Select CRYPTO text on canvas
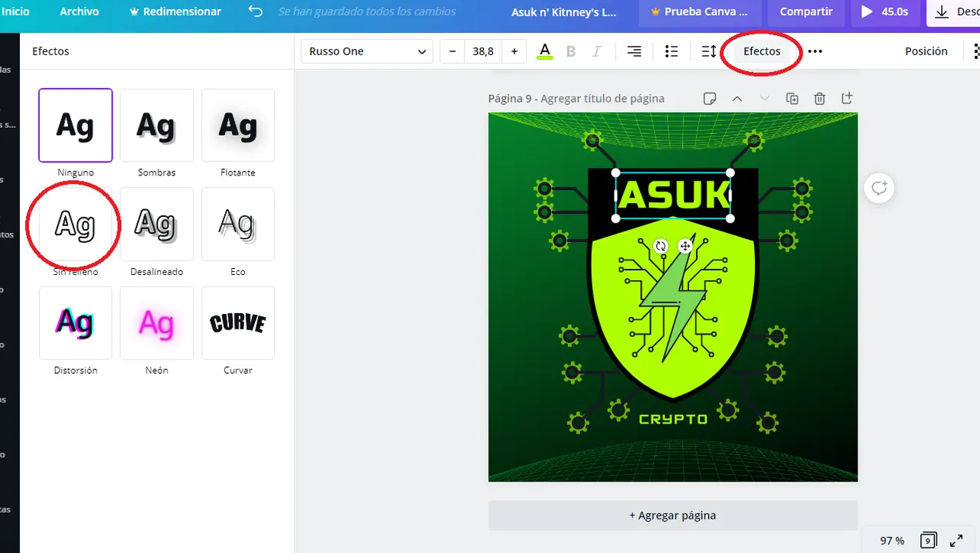The height and width of the screenshot is (553, 980). 673,420
